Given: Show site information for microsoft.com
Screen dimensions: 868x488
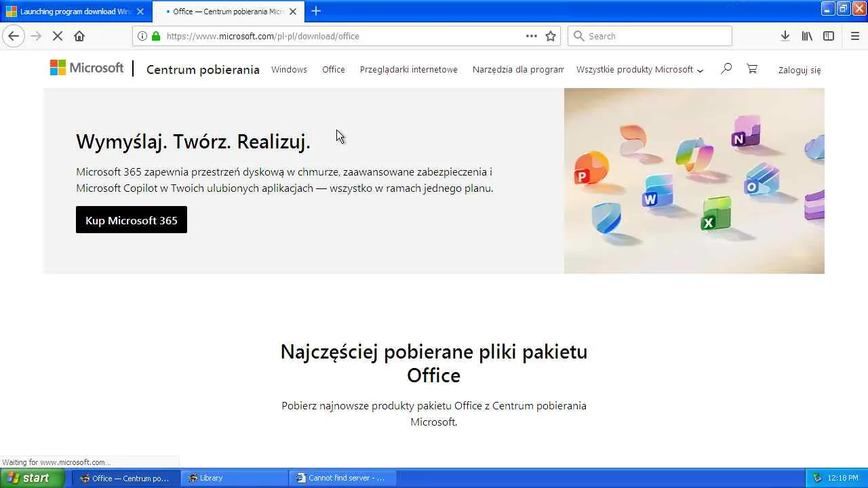Looking at the screenshot, I should pyautogui.click(x=142, y=36).
